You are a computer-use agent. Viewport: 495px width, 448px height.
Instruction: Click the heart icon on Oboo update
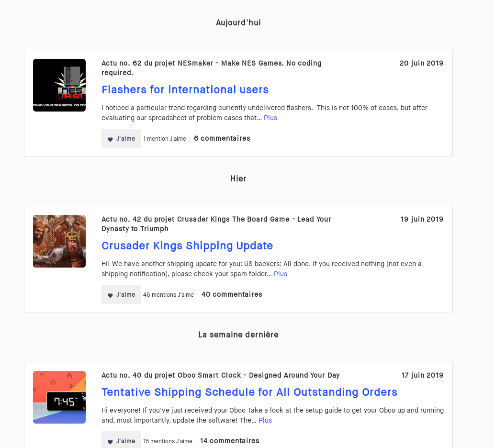pyautogui.click(x=110, y=442)
